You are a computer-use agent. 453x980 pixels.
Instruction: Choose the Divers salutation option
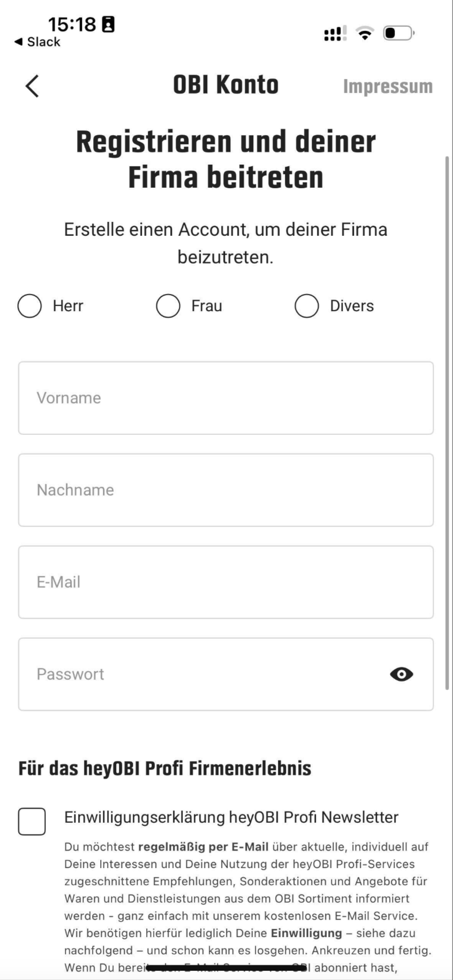pyautogui.click(x=307, y=306)
